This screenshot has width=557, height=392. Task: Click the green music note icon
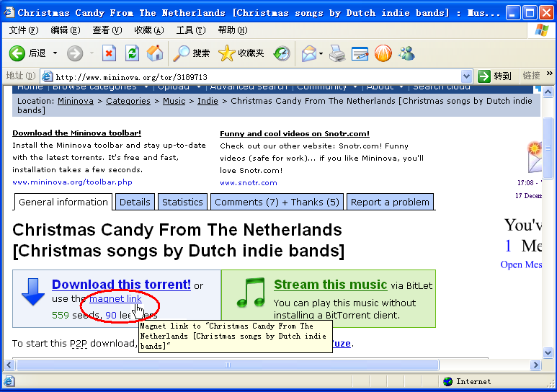[x=251, y=293]
